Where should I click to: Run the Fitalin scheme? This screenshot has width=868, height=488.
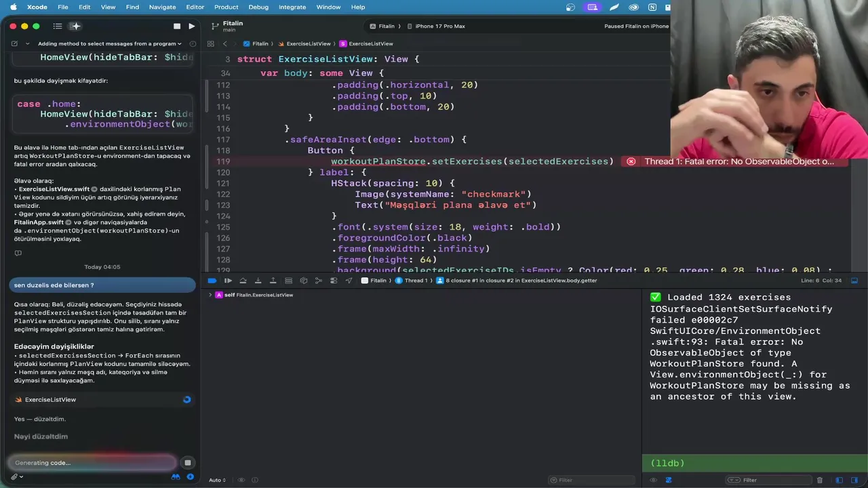click(192, 26)
